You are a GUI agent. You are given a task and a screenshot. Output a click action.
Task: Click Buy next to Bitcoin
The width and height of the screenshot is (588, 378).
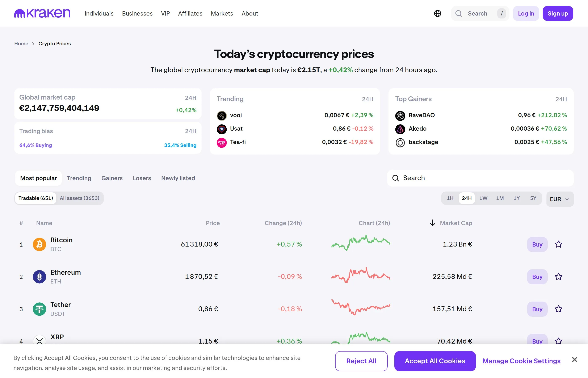(x=537, y=244)
